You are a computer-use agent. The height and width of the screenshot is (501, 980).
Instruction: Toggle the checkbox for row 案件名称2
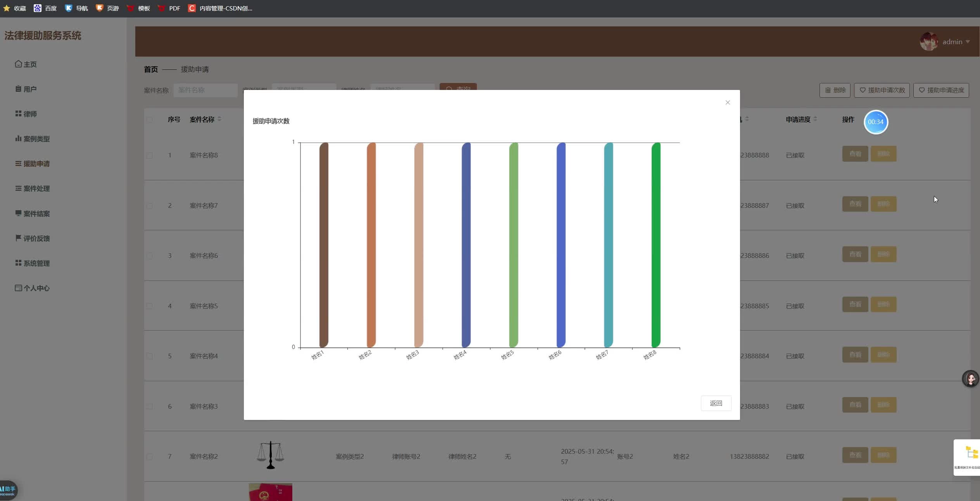tap(150, 456)
